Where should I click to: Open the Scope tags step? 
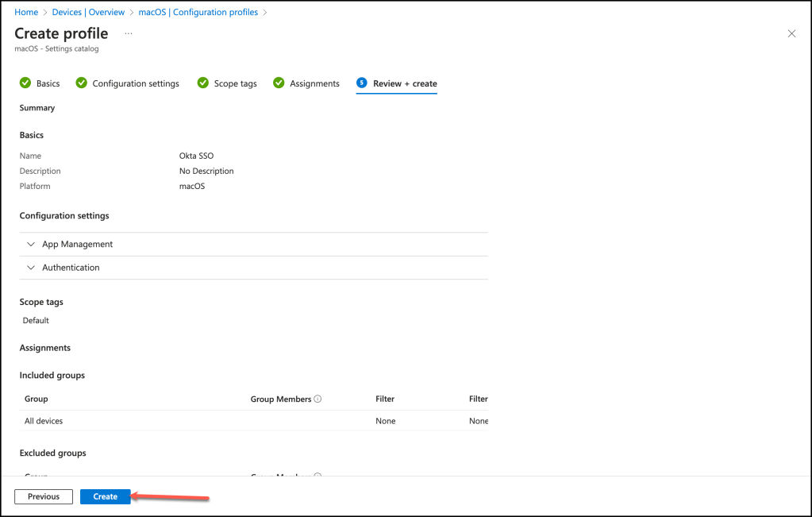pos(235,83)
